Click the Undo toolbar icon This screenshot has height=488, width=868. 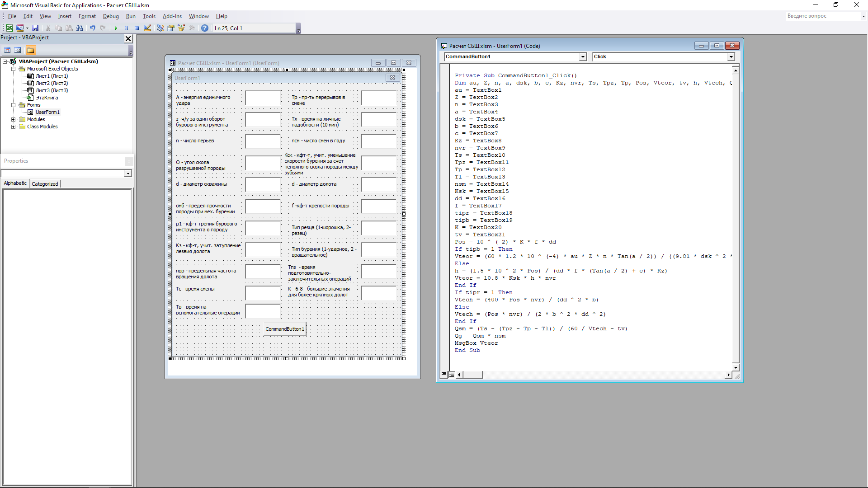[x=92, y=28]
